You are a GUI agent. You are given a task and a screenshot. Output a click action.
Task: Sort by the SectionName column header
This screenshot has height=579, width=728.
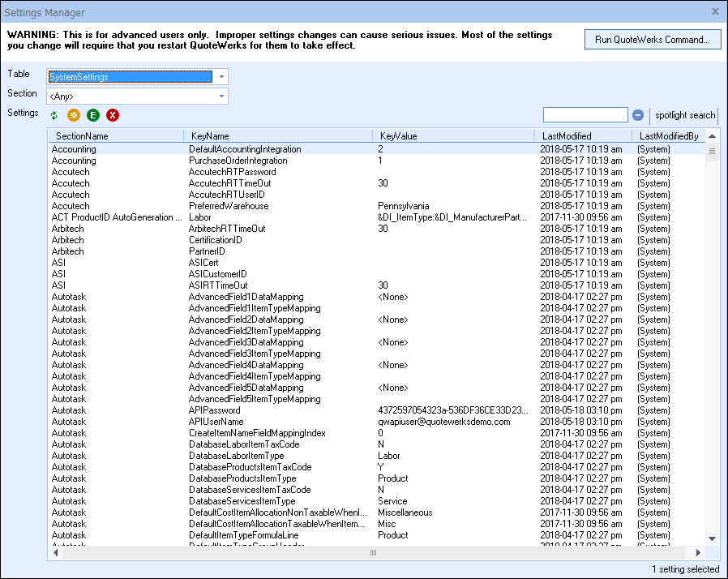click(x=82, y=136)
